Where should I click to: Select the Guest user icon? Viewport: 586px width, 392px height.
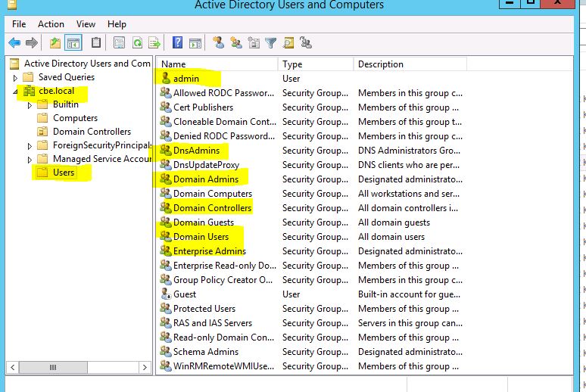(x=166, y=294)
